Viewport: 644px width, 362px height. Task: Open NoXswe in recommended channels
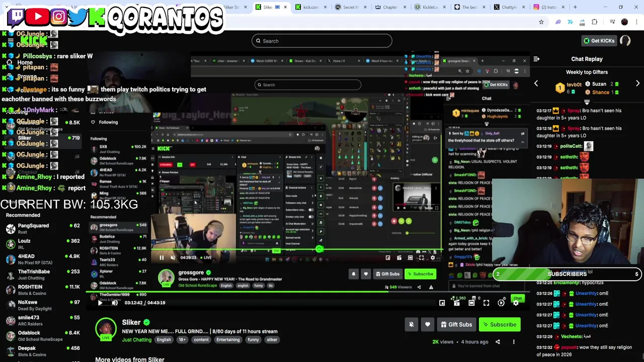(x=43, y=305)
